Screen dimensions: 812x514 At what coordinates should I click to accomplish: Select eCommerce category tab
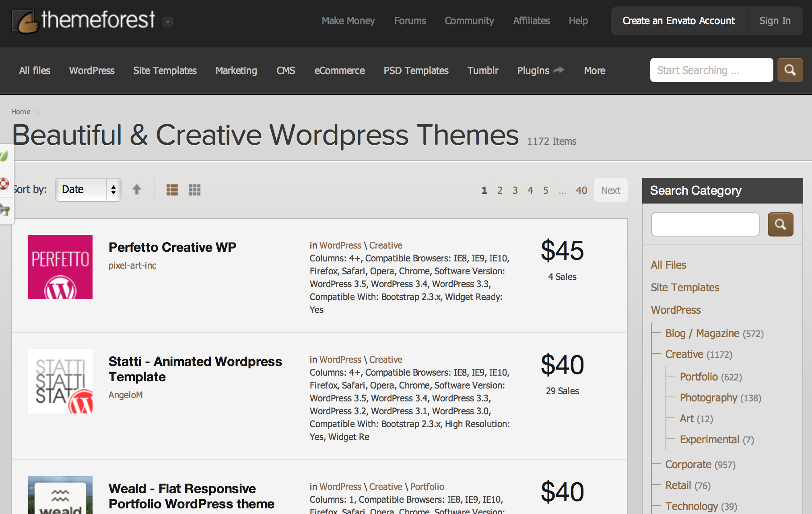point(340,71)
